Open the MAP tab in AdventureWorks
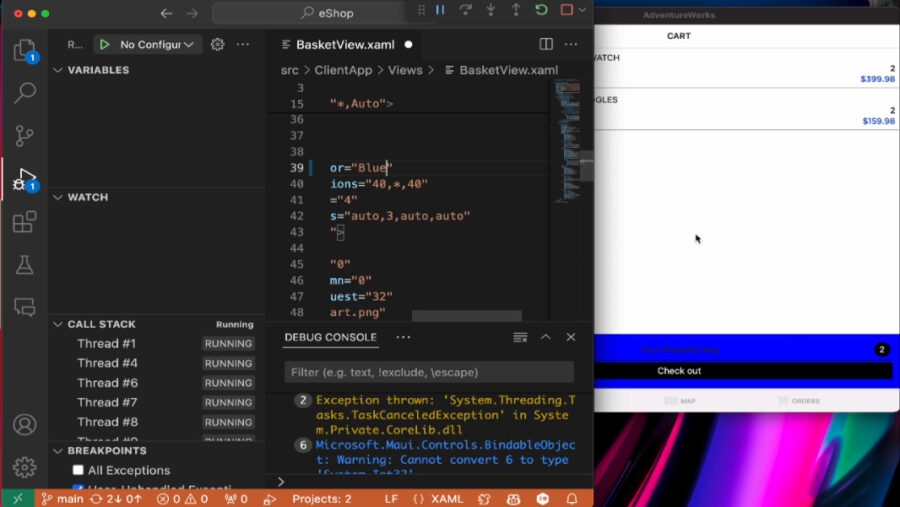900x507 pixels. [681, 401]
